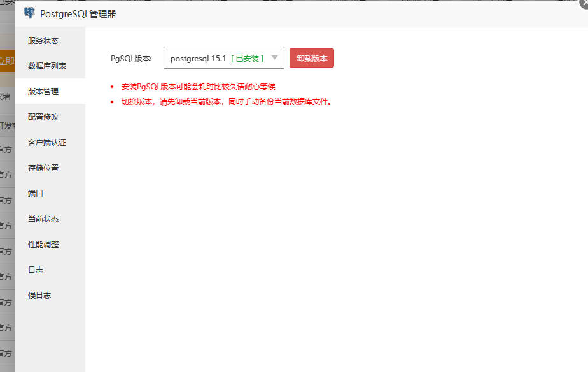Open the PgSQL版本 dropdown
This screenshot has width=588, height=372.
click(224, 58)
